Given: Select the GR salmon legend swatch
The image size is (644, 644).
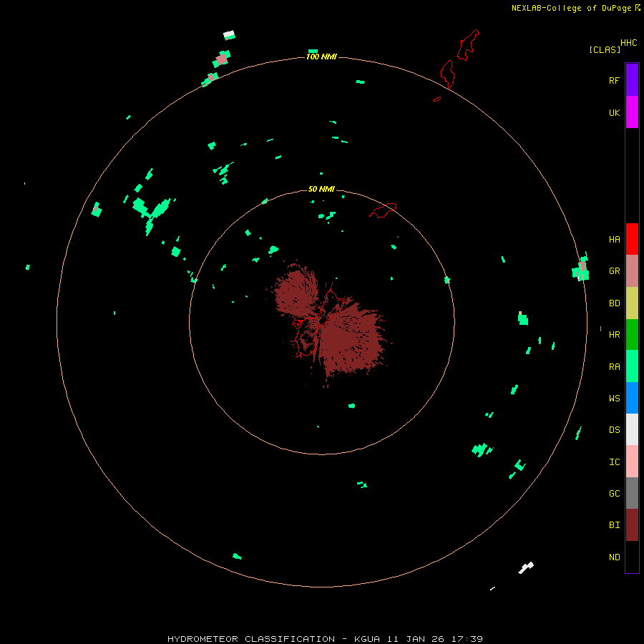Looking at the screenshot, I should (632, 271).
